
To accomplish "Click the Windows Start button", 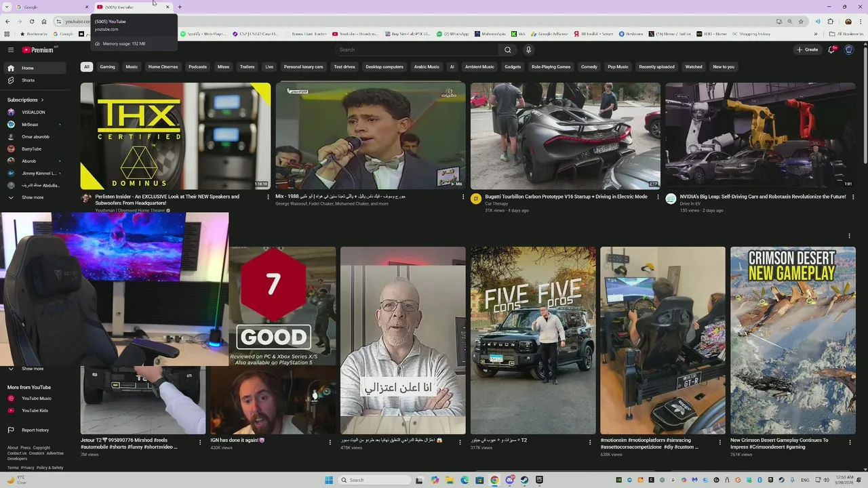I will (329, 480).
